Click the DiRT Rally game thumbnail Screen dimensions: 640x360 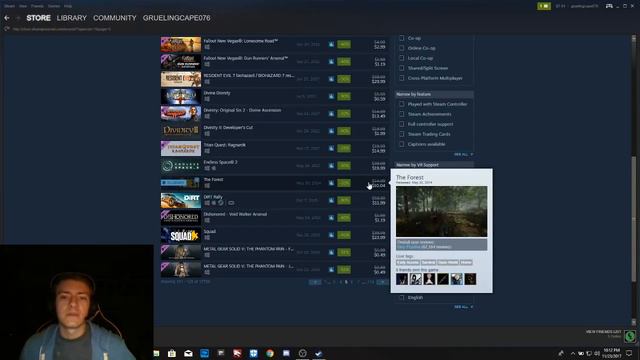[181, 200]
